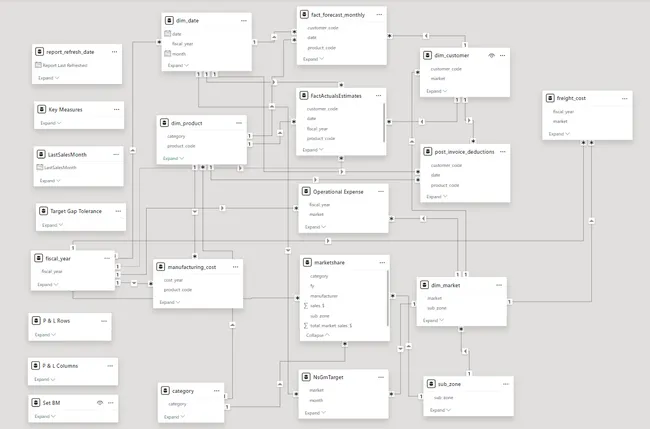Select the product_code field in dim_product
This screenshot has height=429, width=650.
click(181, 146)
